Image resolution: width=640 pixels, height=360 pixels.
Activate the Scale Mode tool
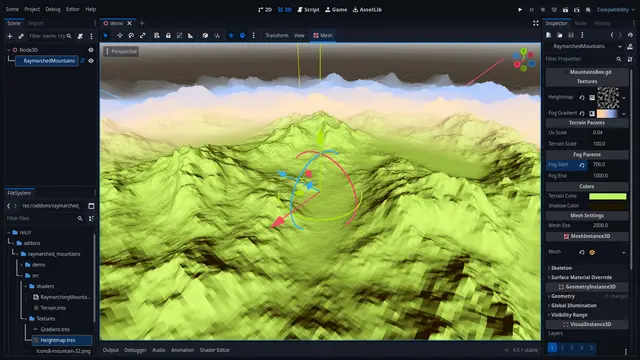click(x=142, y=36)
